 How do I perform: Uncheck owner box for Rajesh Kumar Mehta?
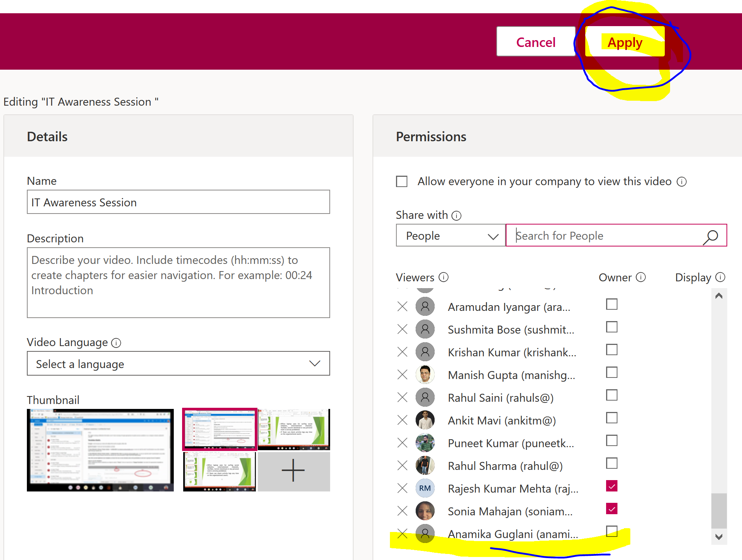coord(611,486)
